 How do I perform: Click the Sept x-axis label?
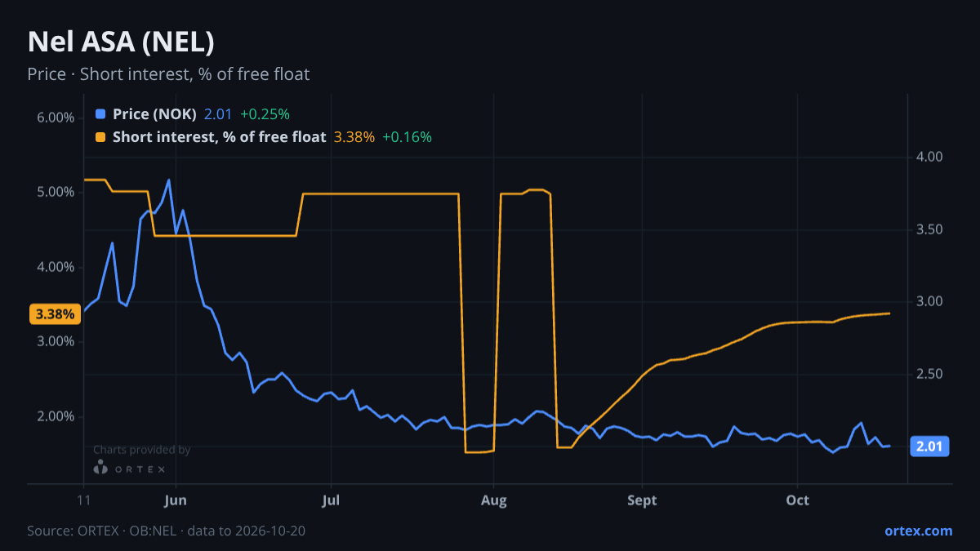coord(643,500)
